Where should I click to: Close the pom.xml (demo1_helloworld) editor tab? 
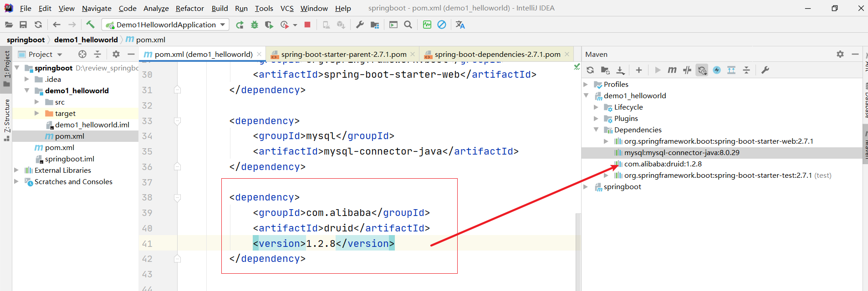[259, 54]
